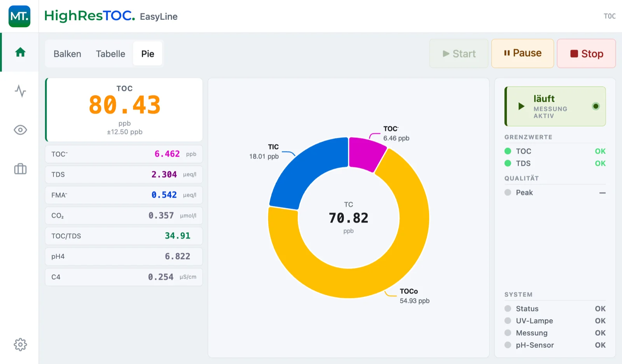The height and width of the screenshot is (364, 622).
Task: Click the läuft Messung aktiv status card
Action: pyautogui.click(x=555, y=106)
